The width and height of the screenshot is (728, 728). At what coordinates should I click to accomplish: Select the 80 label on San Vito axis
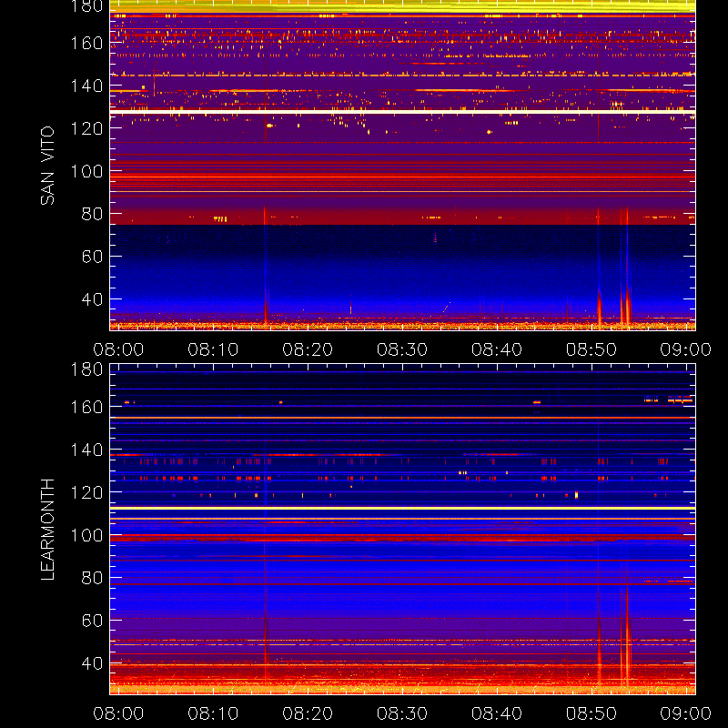[92, 214]
